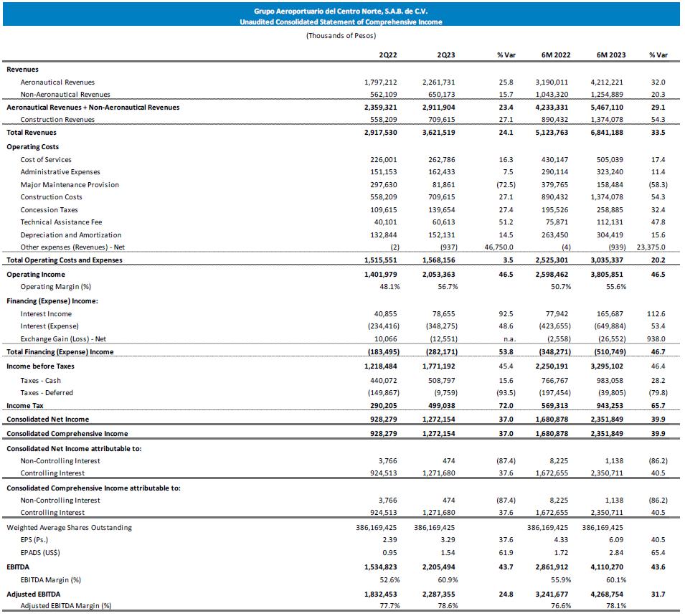Select the Major Maintenance Provision row label
This screenshot has width=685, height=616.
(70, 184)
